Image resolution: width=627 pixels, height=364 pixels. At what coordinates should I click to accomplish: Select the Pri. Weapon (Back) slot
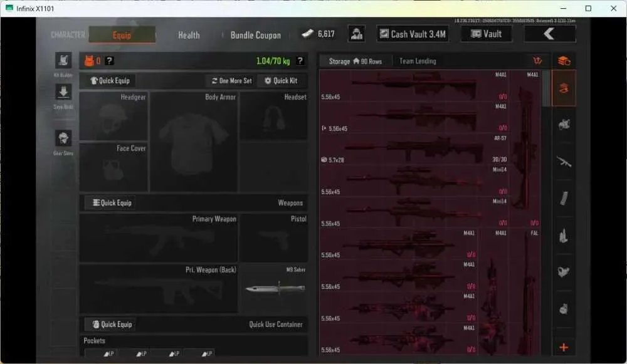159,288
